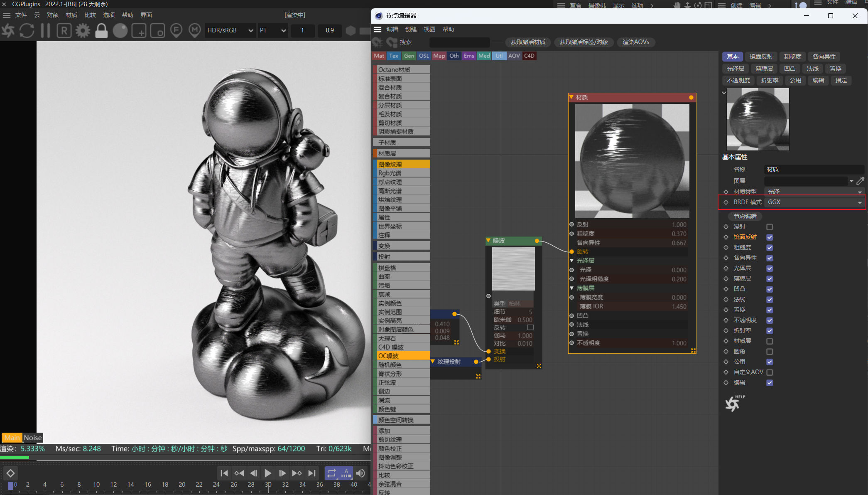
Task: Enable the 圆角 checkbox
Action: (x=770, y=352)
